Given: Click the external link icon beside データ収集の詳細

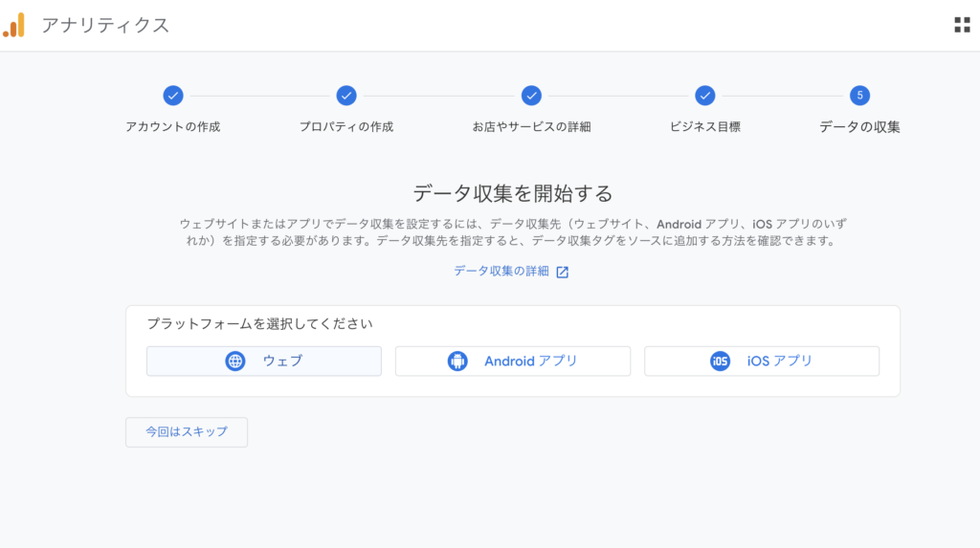Looking at the screenshot, I should pyautogui.click(x=563, y=272).
